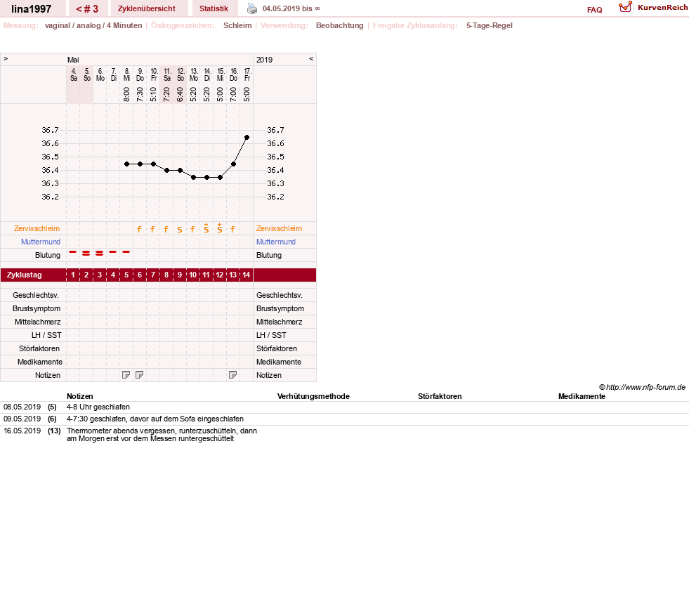Viewport: 689px width, 616px height.
Task: Click the cervical mucus 'S+' symbol on 15 May
Action: 219,228
